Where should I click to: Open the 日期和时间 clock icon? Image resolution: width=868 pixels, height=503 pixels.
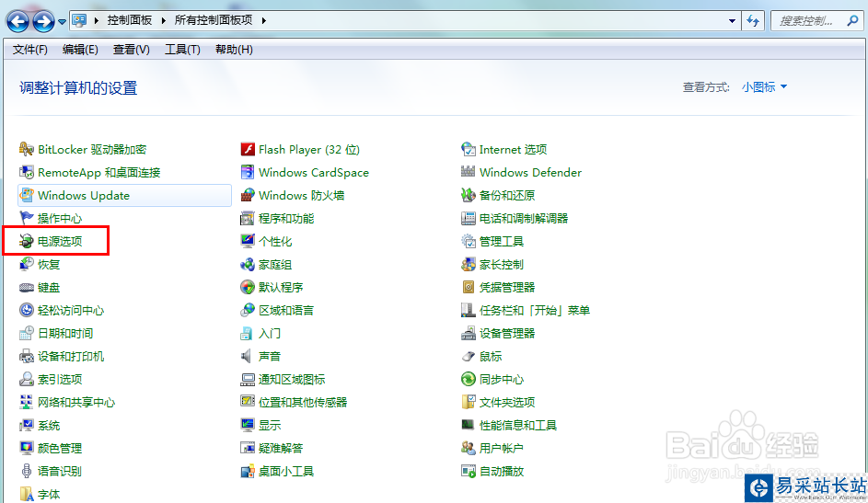[26, 333]
